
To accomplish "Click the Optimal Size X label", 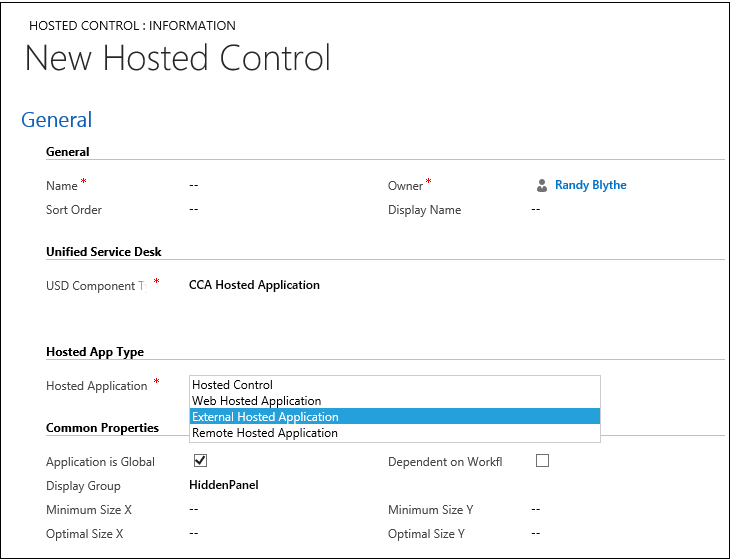I will click(x=84, y=534).
